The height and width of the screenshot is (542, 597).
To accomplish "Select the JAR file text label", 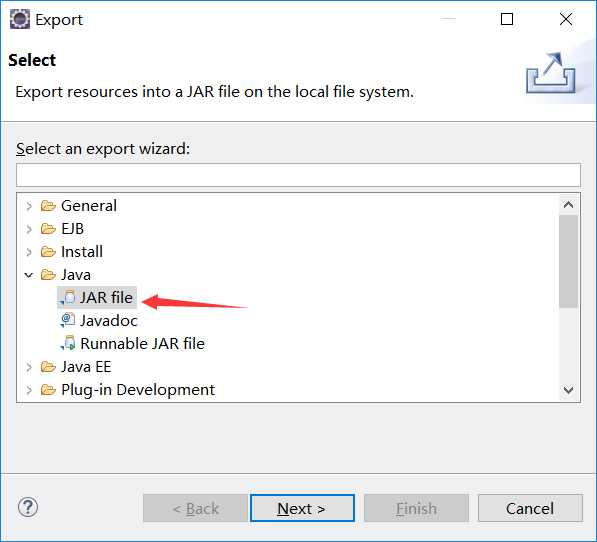I will tap(106, 298).
